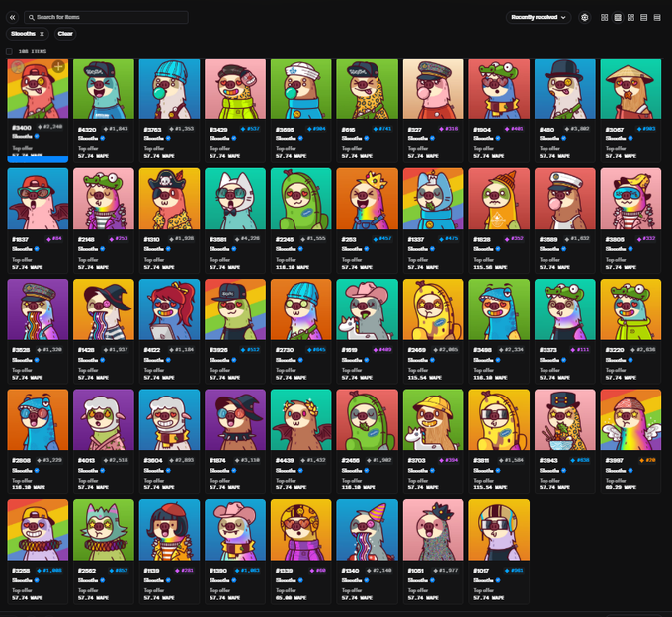The height and width of the screenshot is (617, 672).
Task: Collapse the sidebar with the double-chevron icon
Action: pos(12,17)
